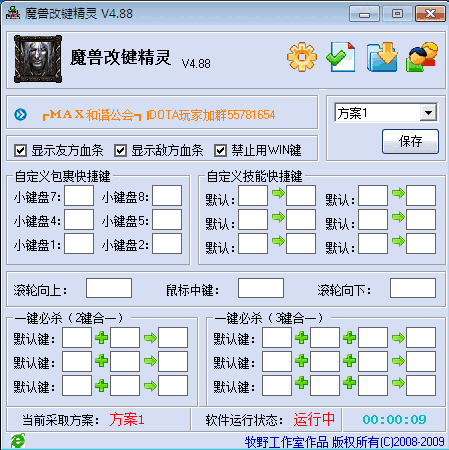The image size is (449, 450).
Task: Click the 自定义技能快捷键 group label
Action: [255, 176]
